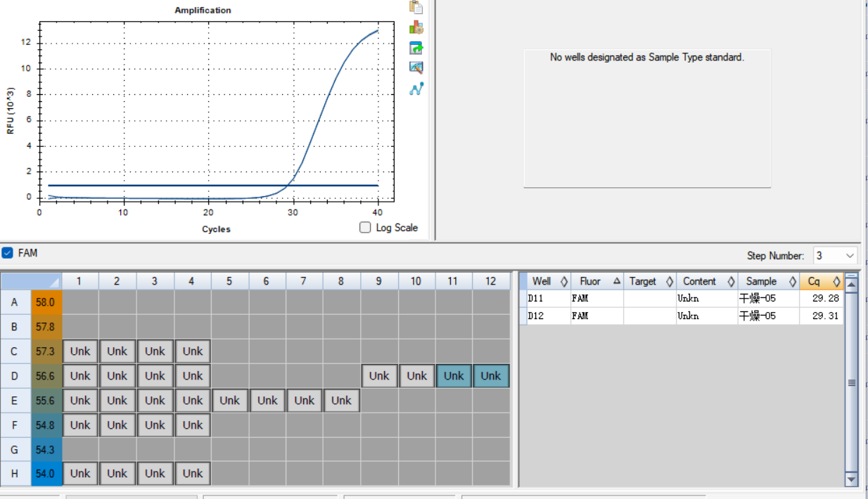Select well H3 Unk in plate

click(x=155, y=474)
